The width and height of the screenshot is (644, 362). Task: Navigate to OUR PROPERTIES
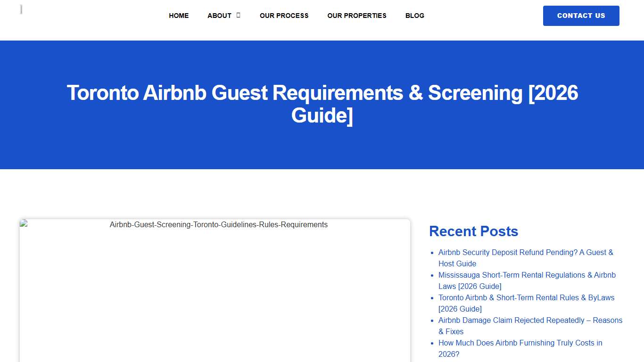[357, 16]
